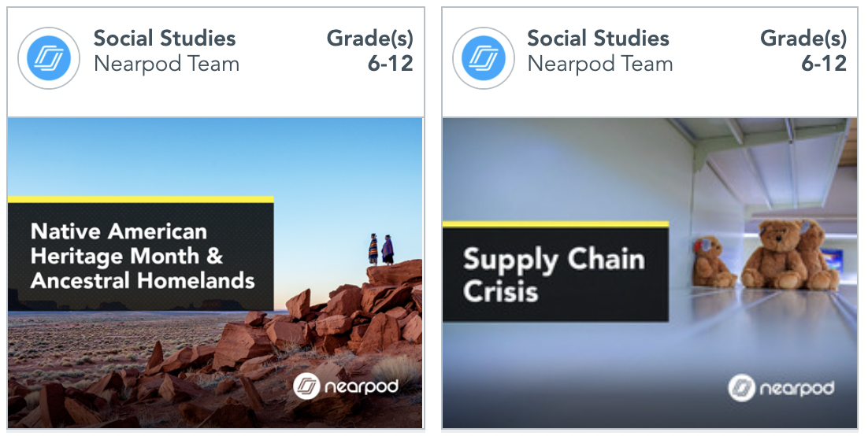Select the Social Studies label on the left card
Viewport: 868px width, 436px height.
tap(165, 38)
